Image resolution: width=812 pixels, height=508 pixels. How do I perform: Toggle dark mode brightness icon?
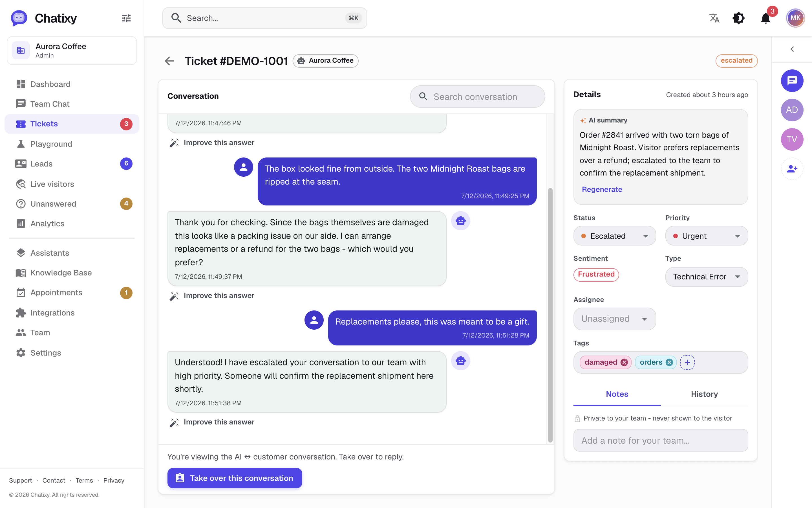coord(738,18)
